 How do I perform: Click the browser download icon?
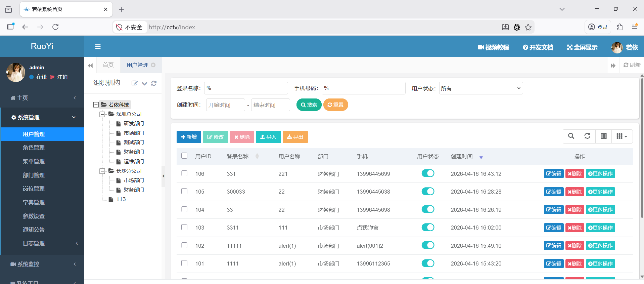pyautogui.click(x=505, y=27)
